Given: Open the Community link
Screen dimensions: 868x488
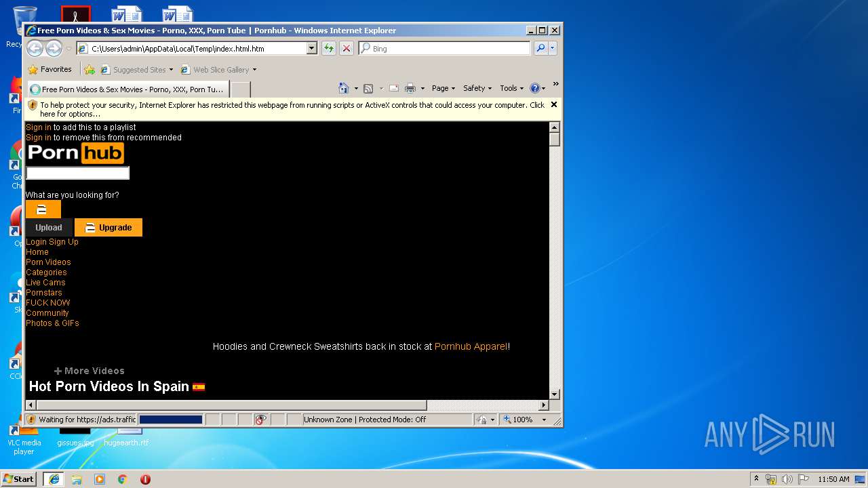Looking at the screenshot, I should (47, 313).
